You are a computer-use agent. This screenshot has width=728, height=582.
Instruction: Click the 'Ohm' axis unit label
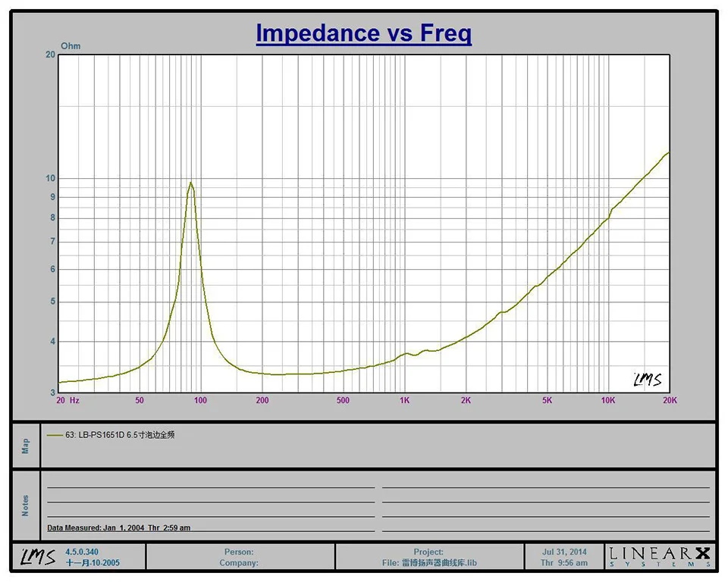71,46
